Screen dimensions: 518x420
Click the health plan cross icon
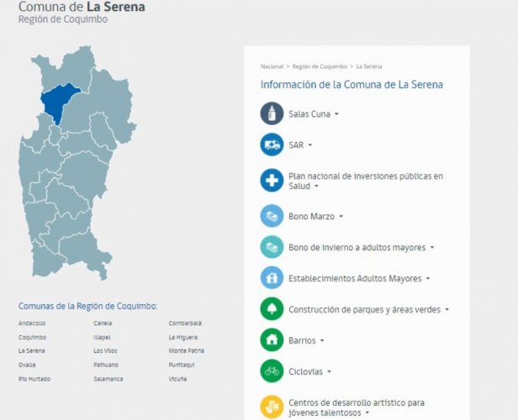pos(272,181)
